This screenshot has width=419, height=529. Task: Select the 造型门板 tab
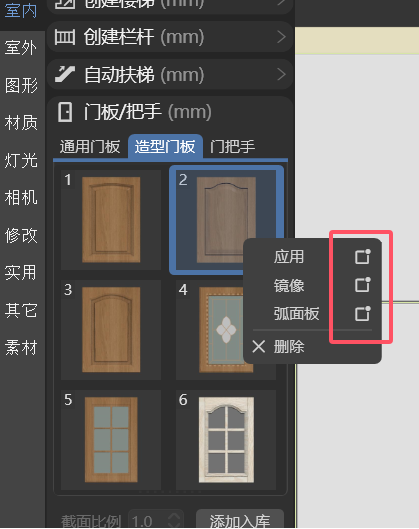coord(165,147)
